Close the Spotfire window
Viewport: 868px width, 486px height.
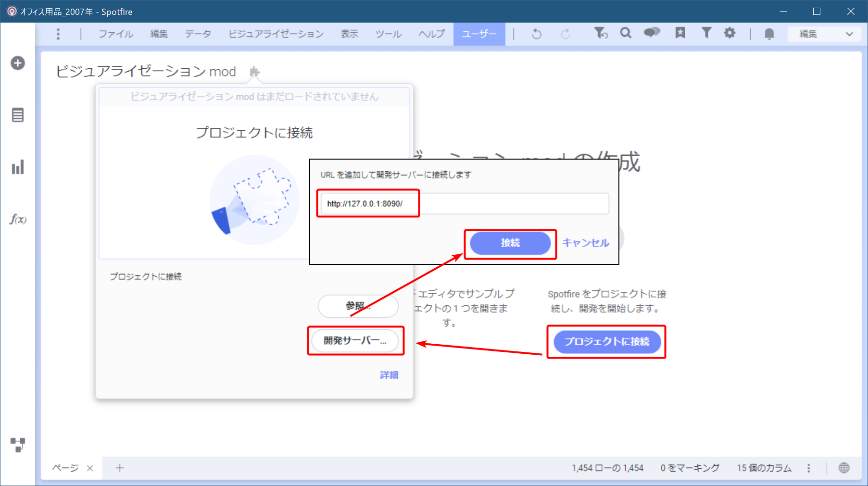coord(851,11)
